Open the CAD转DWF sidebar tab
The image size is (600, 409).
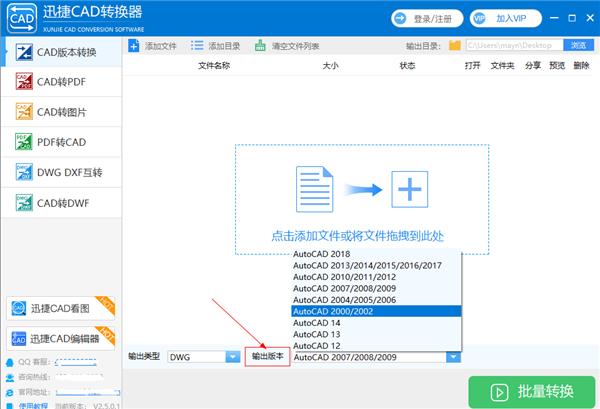(61, 203)
